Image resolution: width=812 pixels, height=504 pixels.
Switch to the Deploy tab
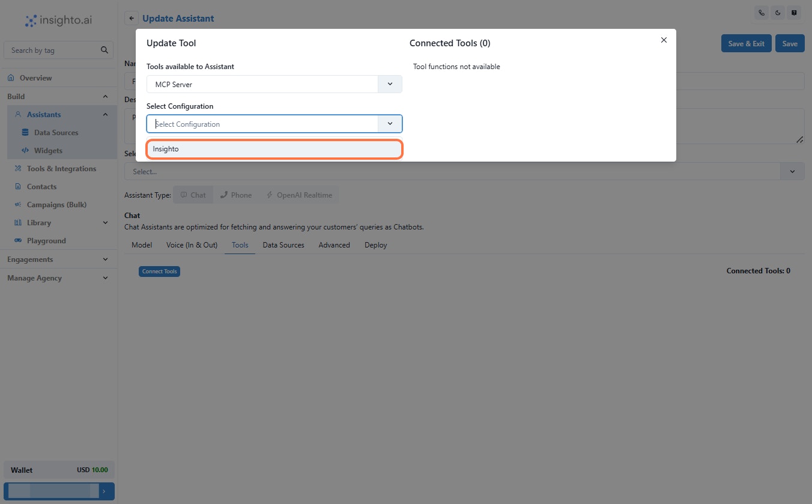375,245
